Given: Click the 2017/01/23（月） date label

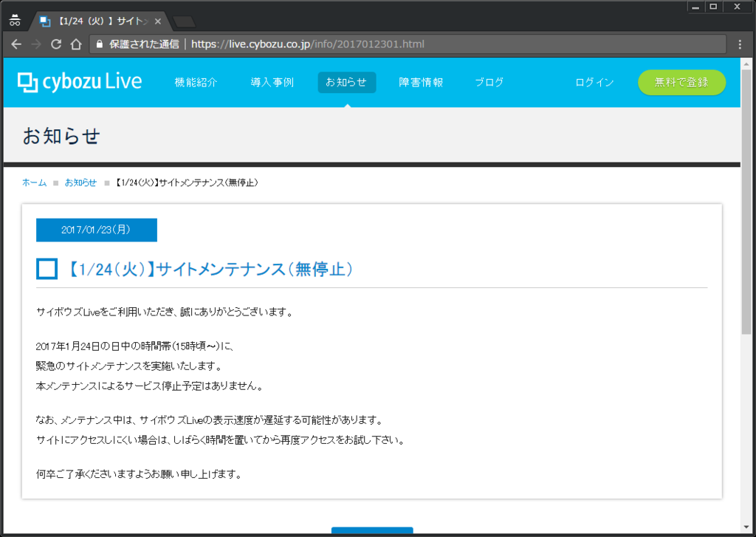Looking at the screenshot, I should click(97, 230).
